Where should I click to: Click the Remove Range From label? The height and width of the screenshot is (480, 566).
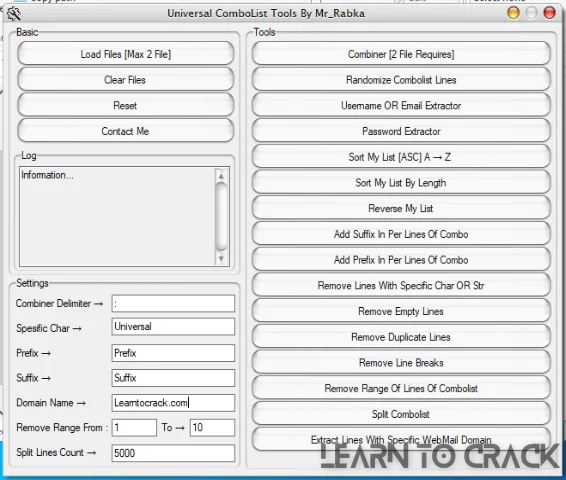point(62,428)
